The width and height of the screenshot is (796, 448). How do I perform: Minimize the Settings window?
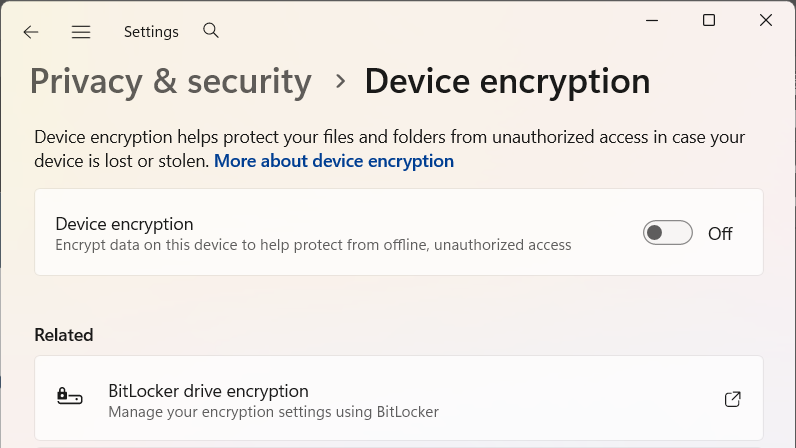[x=651, y=20]
